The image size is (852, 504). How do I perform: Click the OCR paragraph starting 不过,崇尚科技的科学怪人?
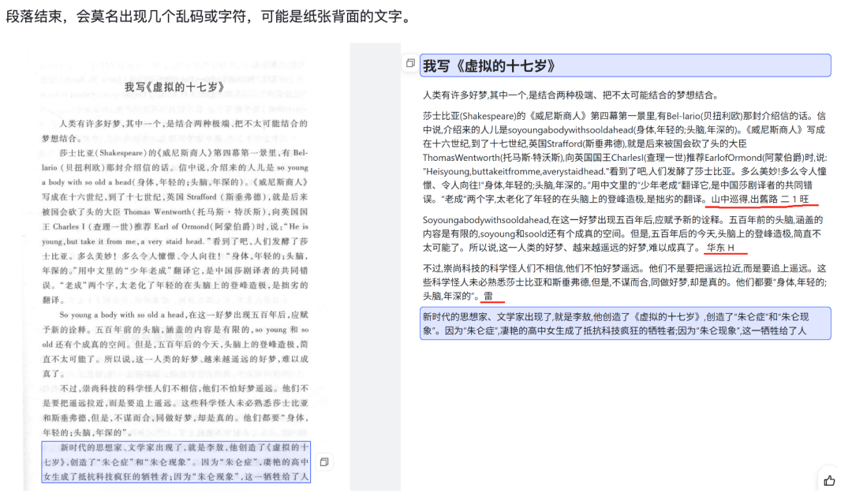tap(625, 282)
